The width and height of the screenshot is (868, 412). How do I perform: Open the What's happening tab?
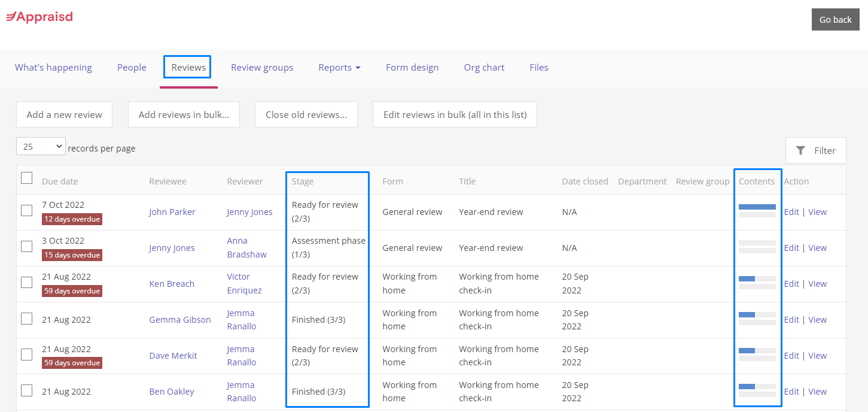pyautogui.click(x=53, y=68)
